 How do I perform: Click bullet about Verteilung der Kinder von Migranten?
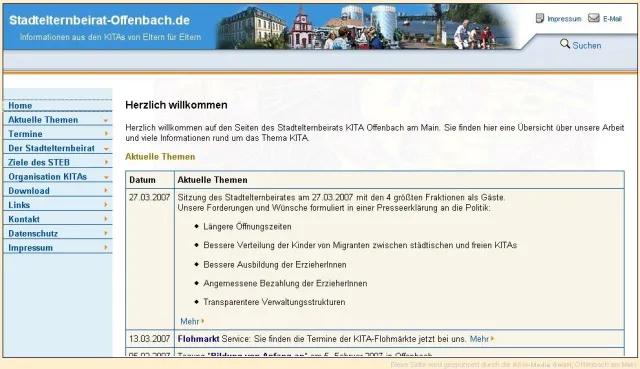[360, 245]
